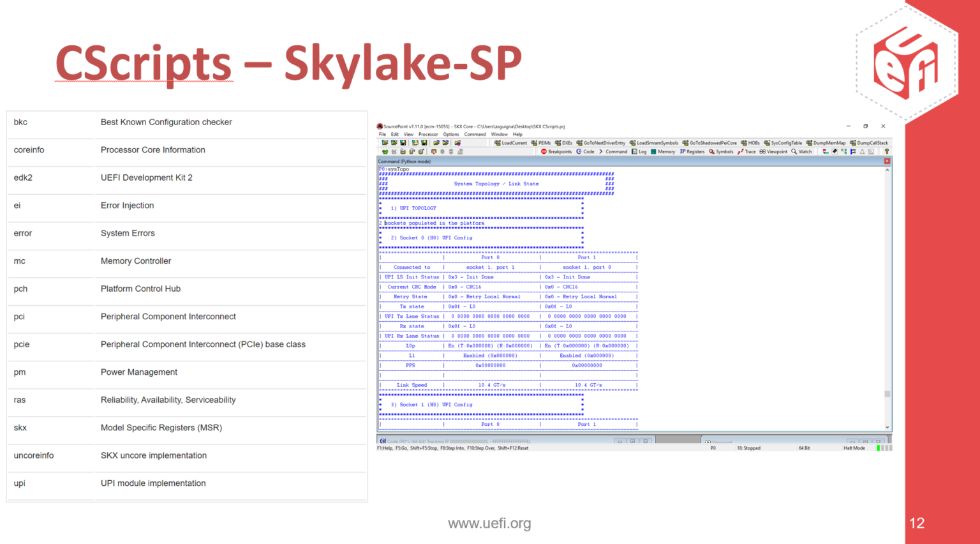The height and width of the screenshot is (544, 980).
Task: Open the Watch window
Action: [x=802, y=151]
